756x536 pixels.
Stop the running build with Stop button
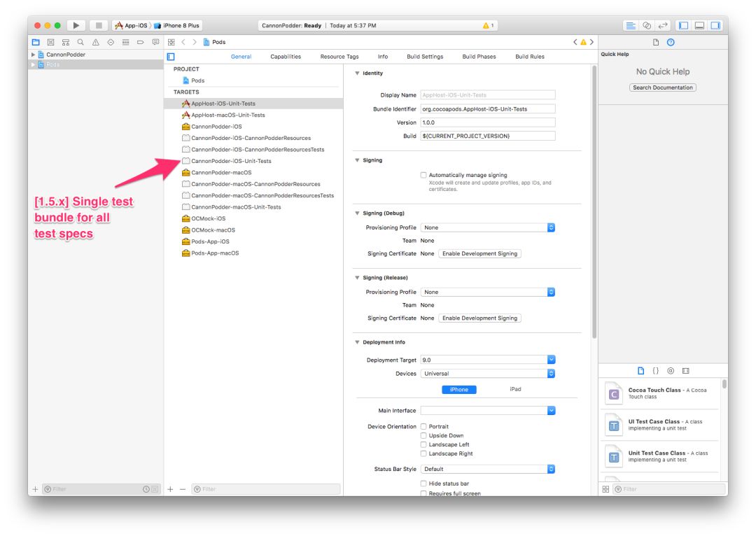(99, 26)
